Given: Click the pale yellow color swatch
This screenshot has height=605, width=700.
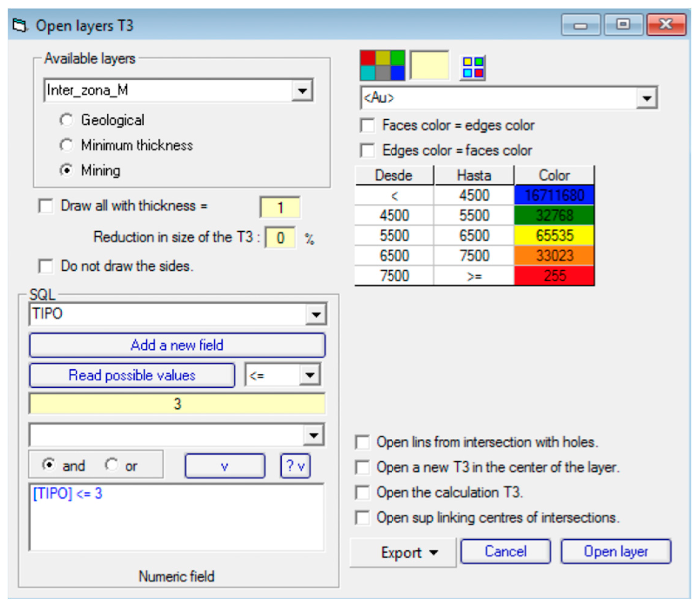Looking at the screenshot, I should (x=429, y=66).
